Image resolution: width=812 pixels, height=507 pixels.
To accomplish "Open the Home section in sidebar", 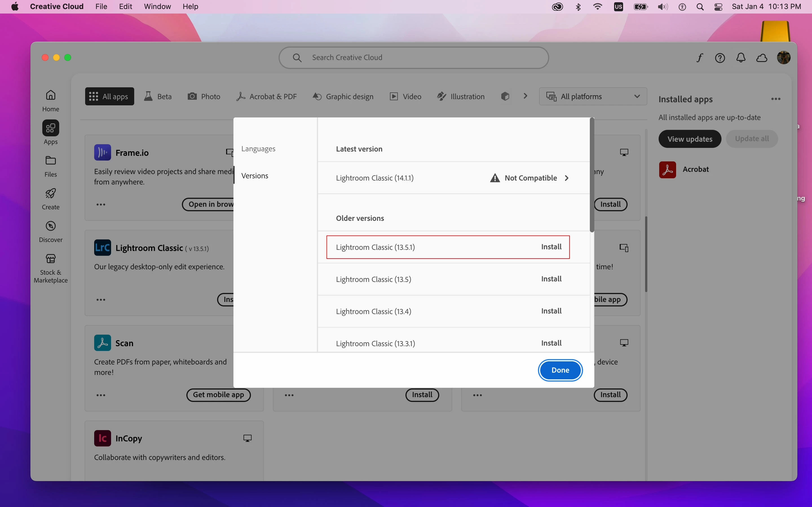I will 51,101.
